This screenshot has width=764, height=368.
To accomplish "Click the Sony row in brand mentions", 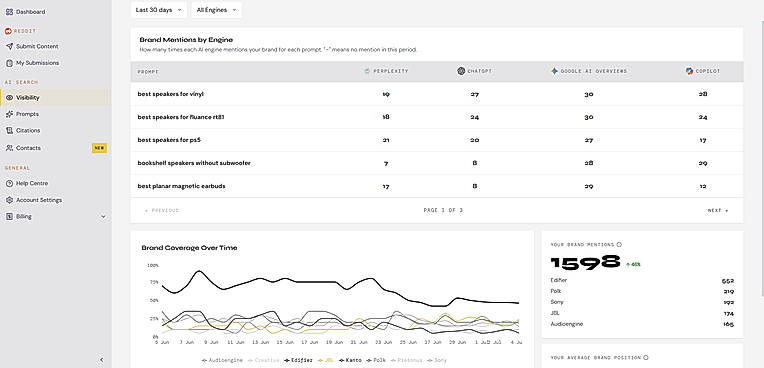I will [642, 302].
